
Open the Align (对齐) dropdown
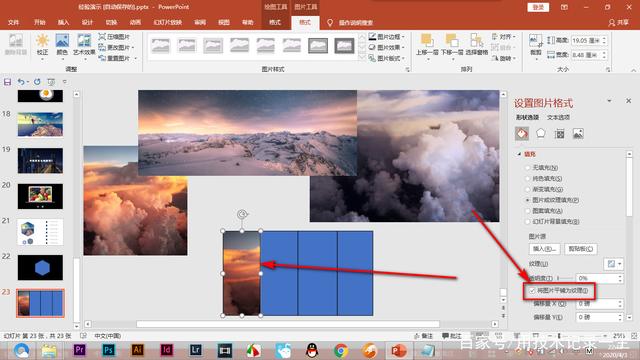click(x=504, y=37)
